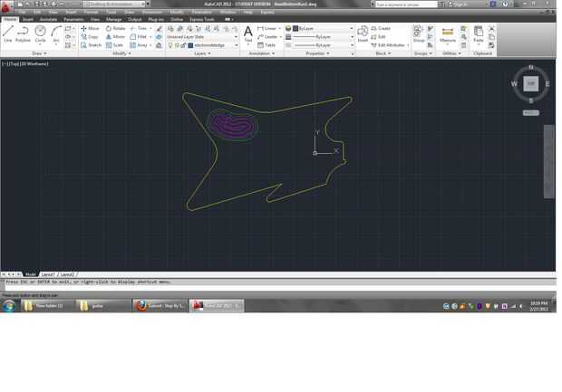This screenshot has width=562, height=392.
Task: Click the Trim tool
Action: (139, 28)
